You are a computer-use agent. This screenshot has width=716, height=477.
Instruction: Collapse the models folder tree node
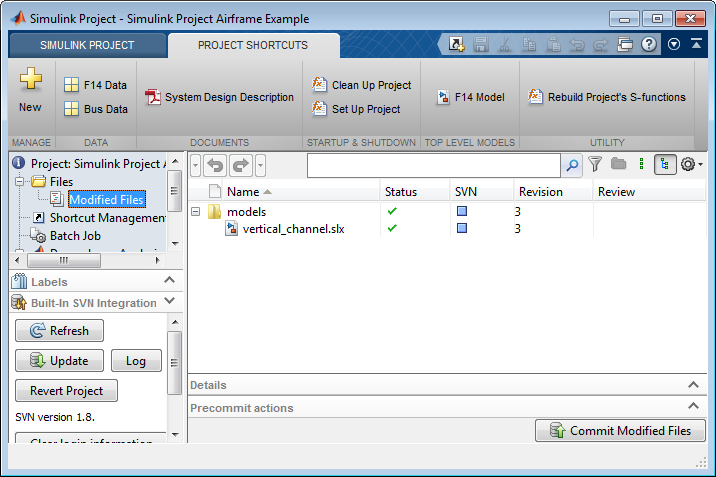click(x=196, y=212)
